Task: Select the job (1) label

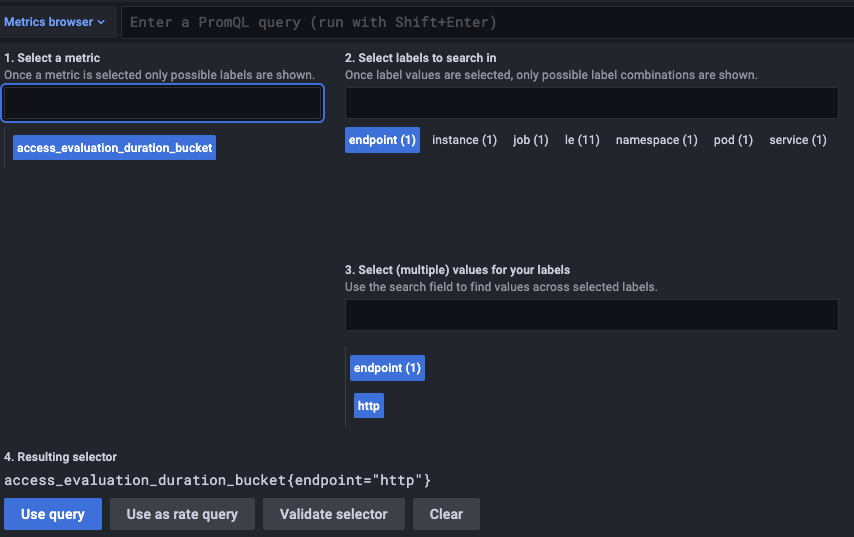Action: point(530,140)
